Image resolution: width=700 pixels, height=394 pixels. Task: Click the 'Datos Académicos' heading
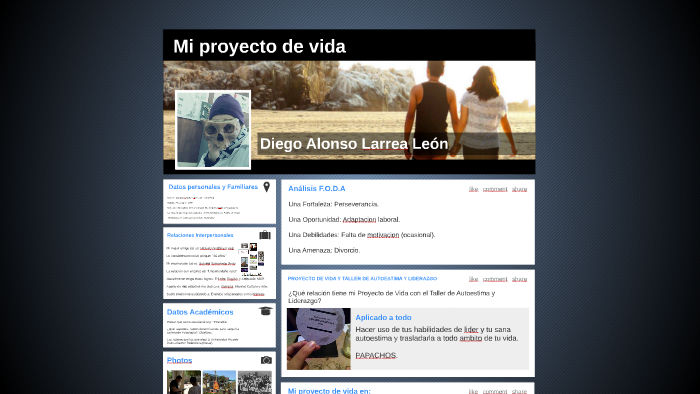200,312
